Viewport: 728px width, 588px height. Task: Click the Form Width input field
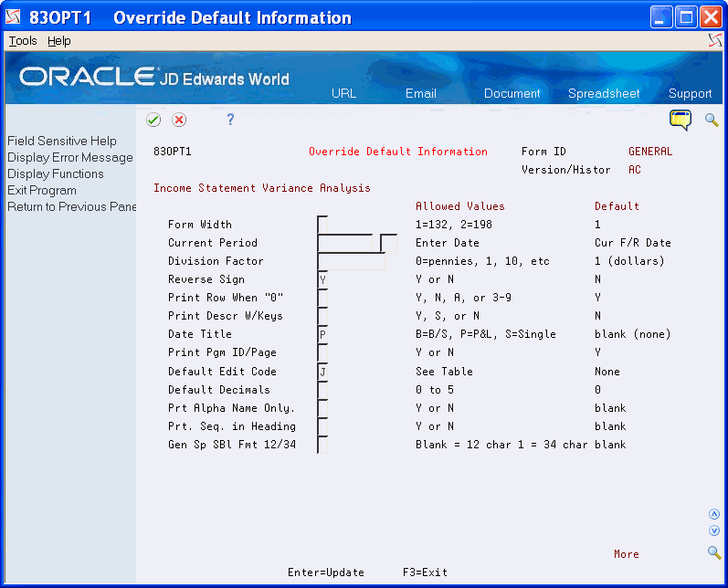click(x=322, y=225)
